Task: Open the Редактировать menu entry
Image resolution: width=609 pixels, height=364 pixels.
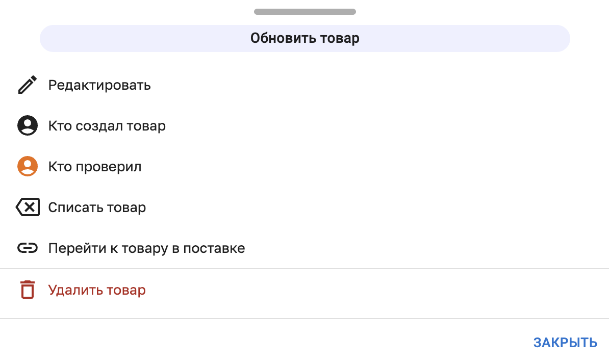Action: [99, 85]
